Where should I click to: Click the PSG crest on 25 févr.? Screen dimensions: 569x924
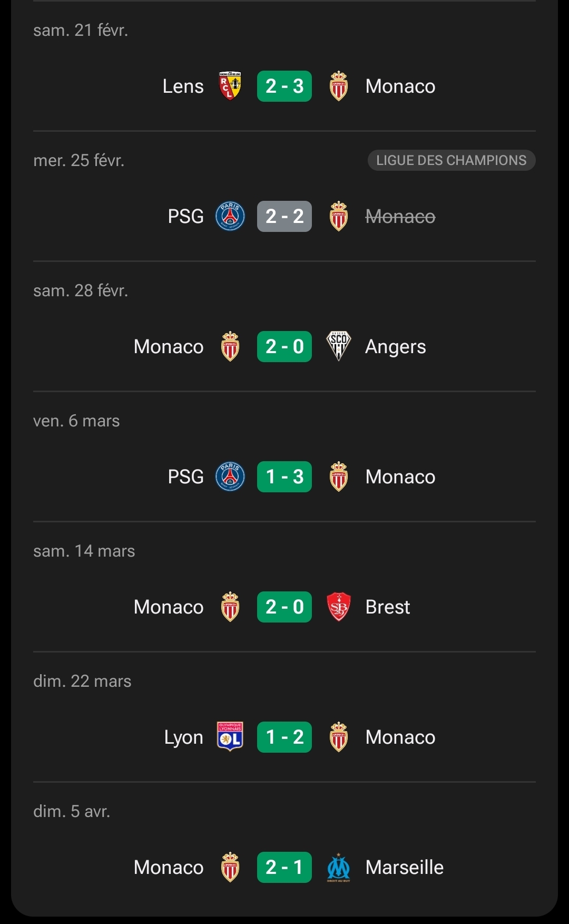click(230, 216)
